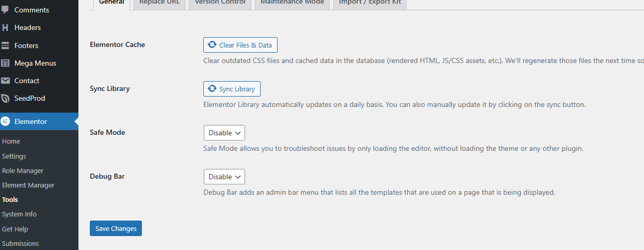Screen dimensions: 644x250
Task: Click the Comments speech bubble icon
Action: (x=5, y=10)
